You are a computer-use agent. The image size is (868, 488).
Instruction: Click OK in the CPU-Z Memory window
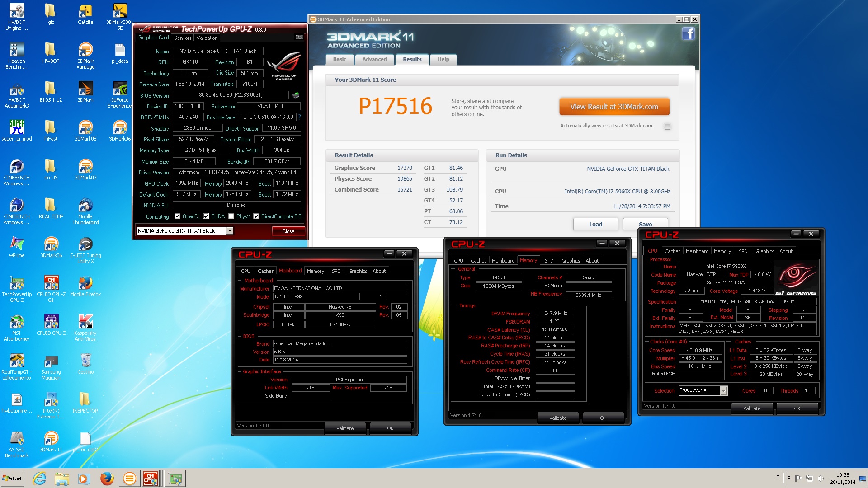[603, 418]
